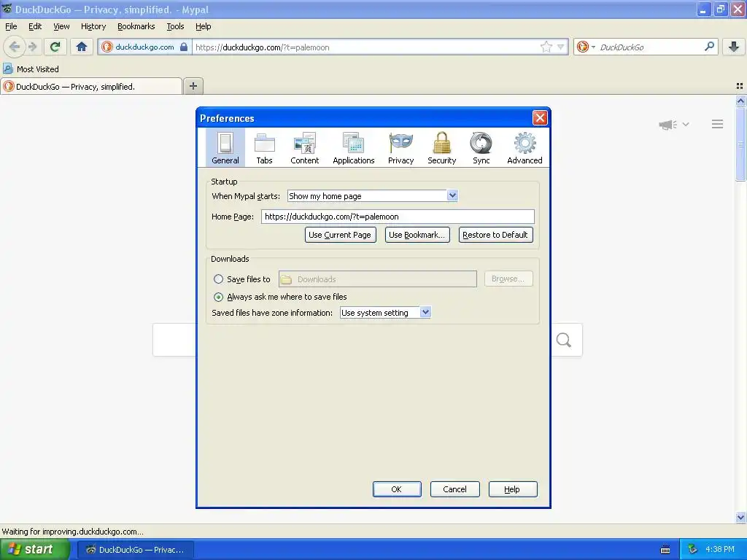Click the Home Page URL field

(398, 217)
